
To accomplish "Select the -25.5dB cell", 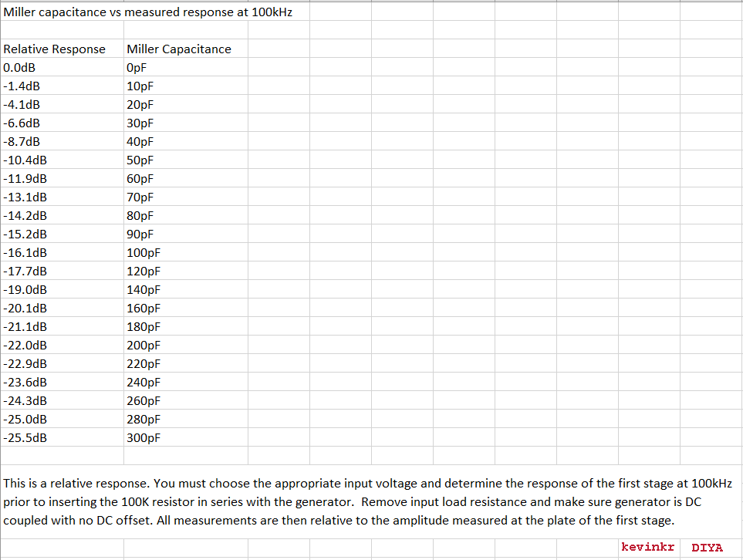I will tap(62, 437).
